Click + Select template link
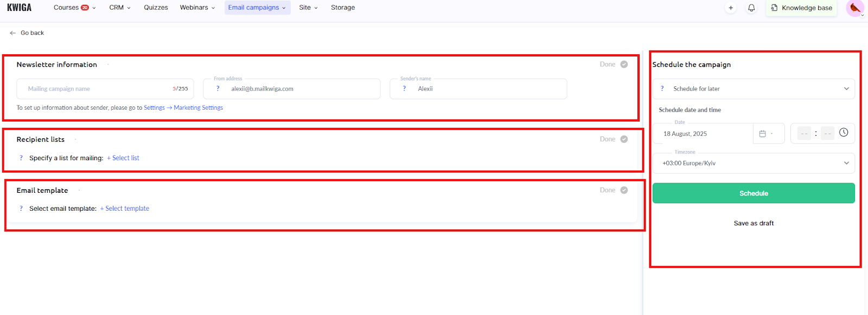Image resolution: width=868 pixels, height=315 pixels. pos(125,209)
